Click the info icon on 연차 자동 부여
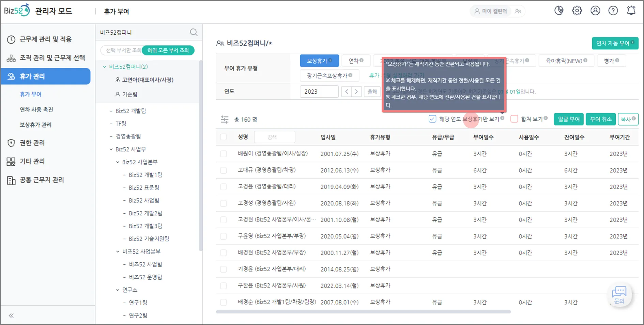The height and width of the screenshot is (325, 644). tap(633, 43)
